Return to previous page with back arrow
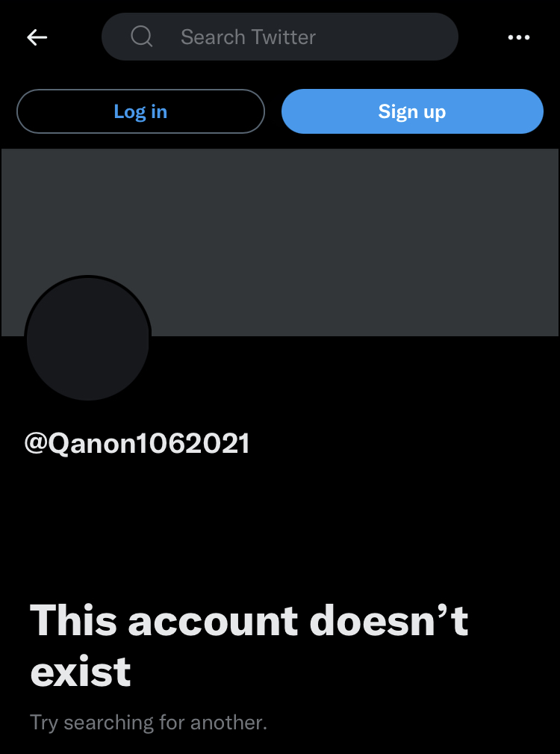Viewport: 560px width, 754px height. coord(37,37)
